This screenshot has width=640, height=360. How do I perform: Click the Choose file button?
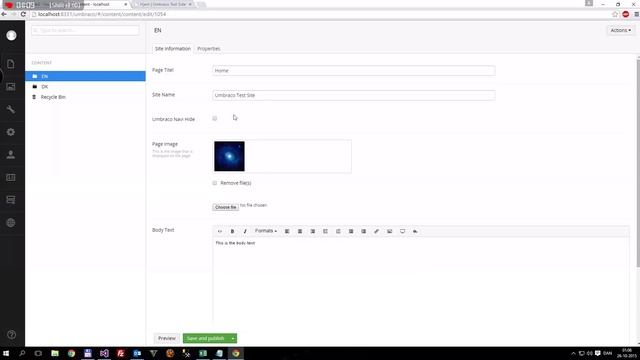click(x=225, y=207)
